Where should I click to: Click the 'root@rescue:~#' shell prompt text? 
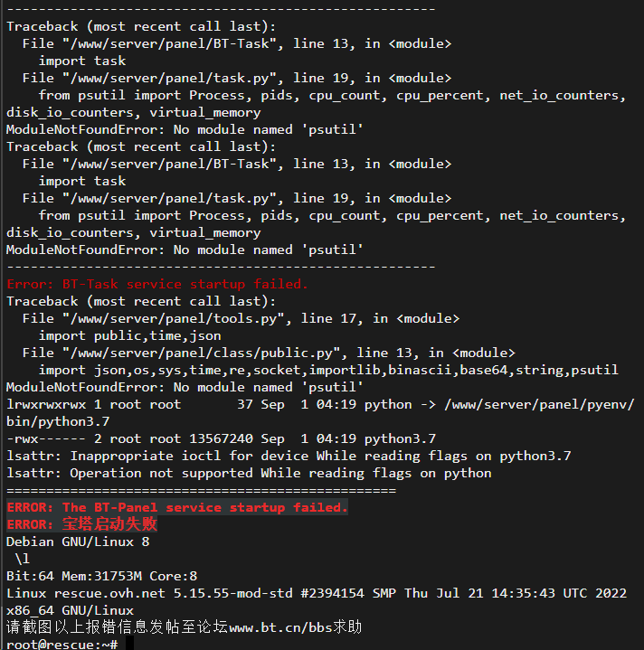pos(62,644)
